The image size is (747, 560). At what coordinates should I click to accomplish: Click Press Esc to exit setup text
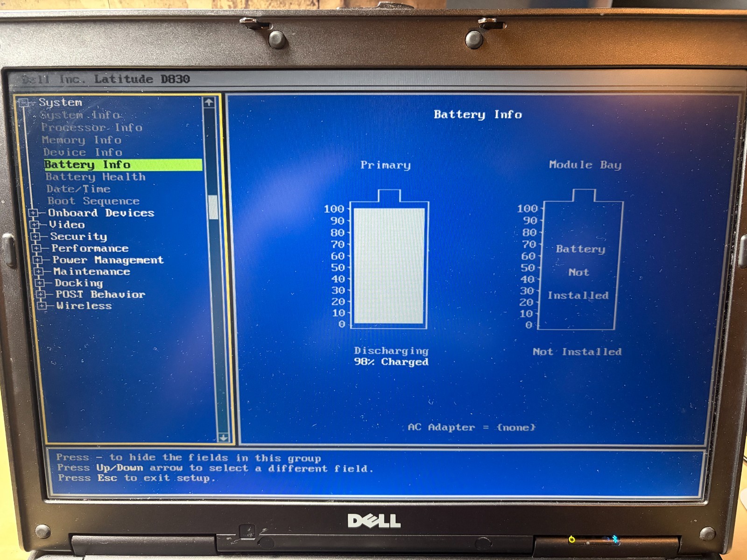137,478
